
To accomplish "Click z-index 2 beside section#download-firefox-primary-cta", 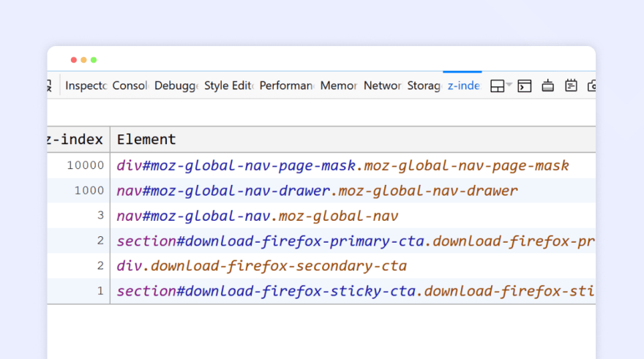I will pos(101,241).
